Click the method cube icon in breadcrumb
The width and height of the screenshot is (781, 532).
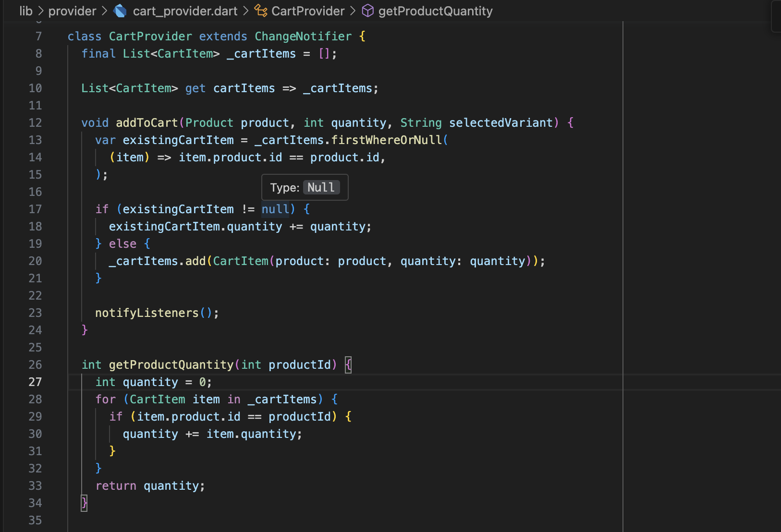point(367,11)
